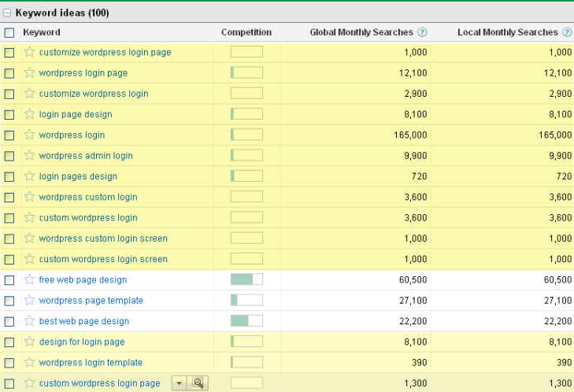Sort by Global Monthly Searches column
This screenshot has width=574, height=392.
click(x=361, y=32)
